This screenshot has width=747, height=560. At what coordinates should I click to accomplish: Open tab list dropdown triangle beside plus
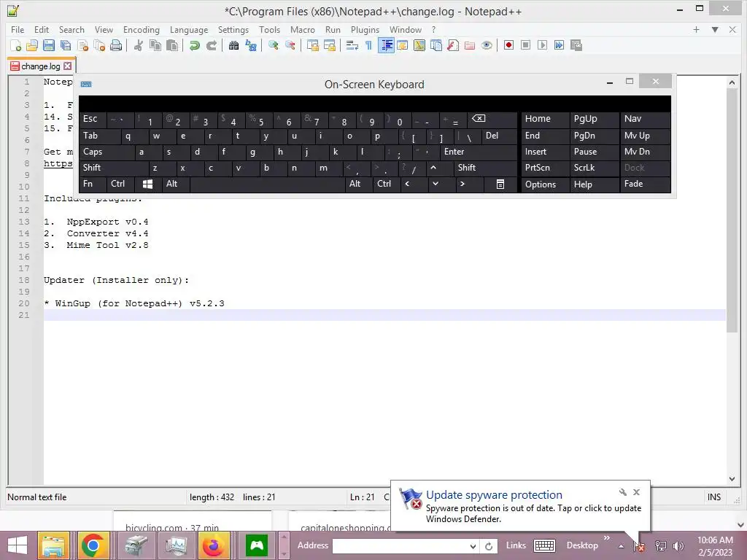(x=715, y=29)
